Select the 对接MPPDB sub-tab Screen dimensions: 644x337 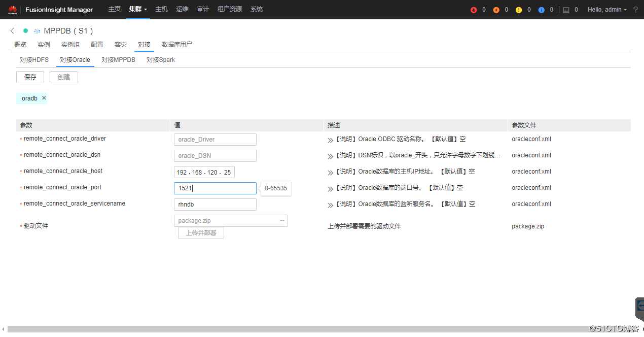point(118,60)
